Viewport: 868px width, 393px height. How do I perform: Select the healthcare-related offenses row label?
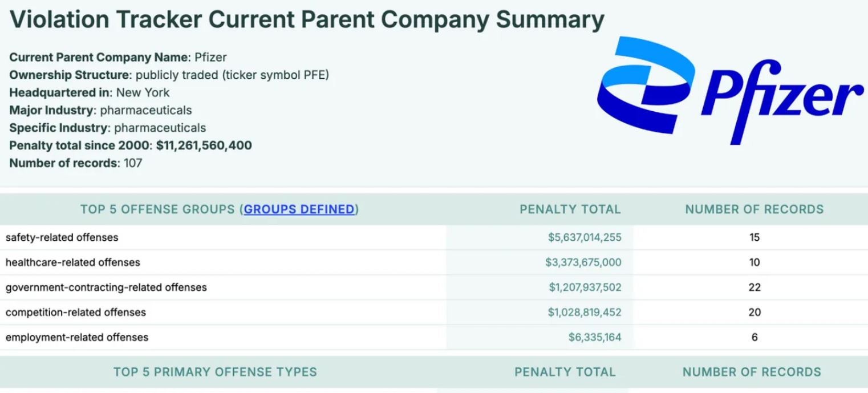pyautogui.click(x=72, y=262)
